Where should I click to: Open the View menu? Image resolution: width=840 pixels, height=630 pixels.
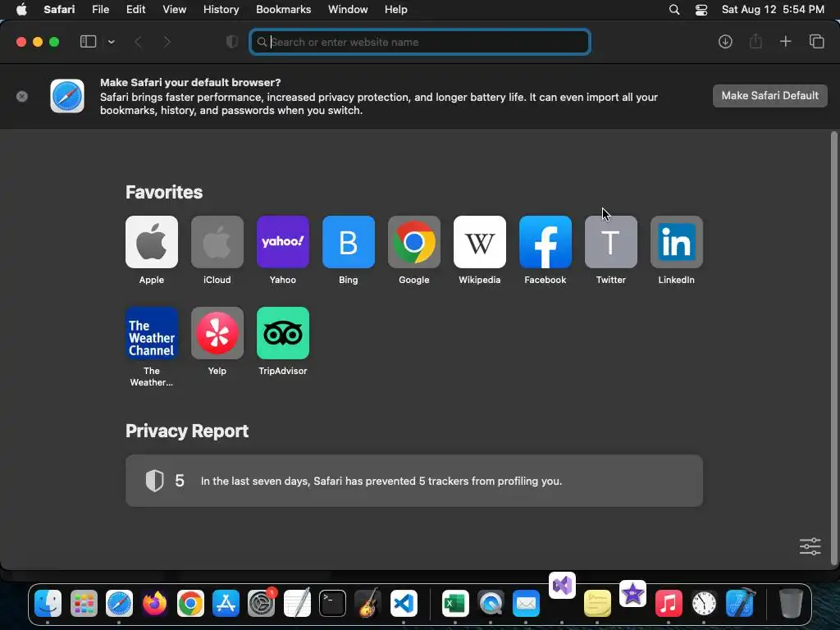[174, 10]
